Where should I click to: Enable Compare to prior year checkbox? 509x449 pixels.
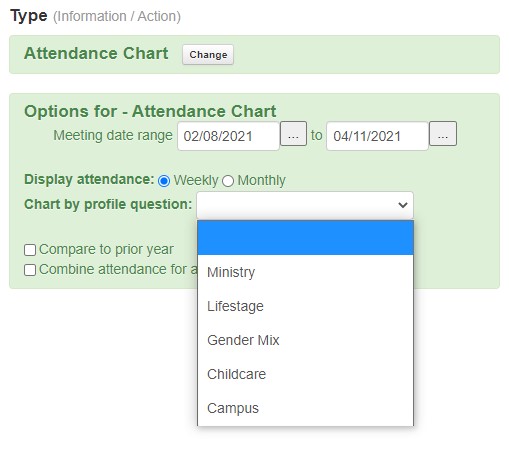(30, 250)
